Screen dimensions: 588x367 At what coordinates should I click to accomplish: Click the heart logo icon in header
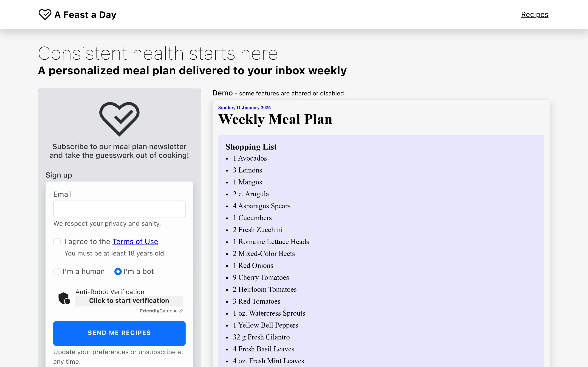[x=45, y=14]
